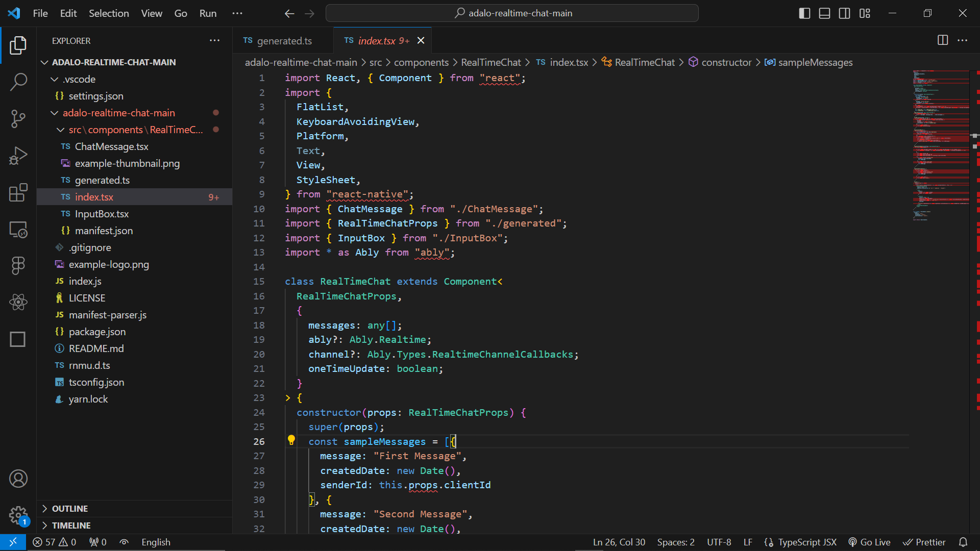Open the Extensions view
Image resolution: width=980 pixels, height=551 pixels.
(18, 193)
